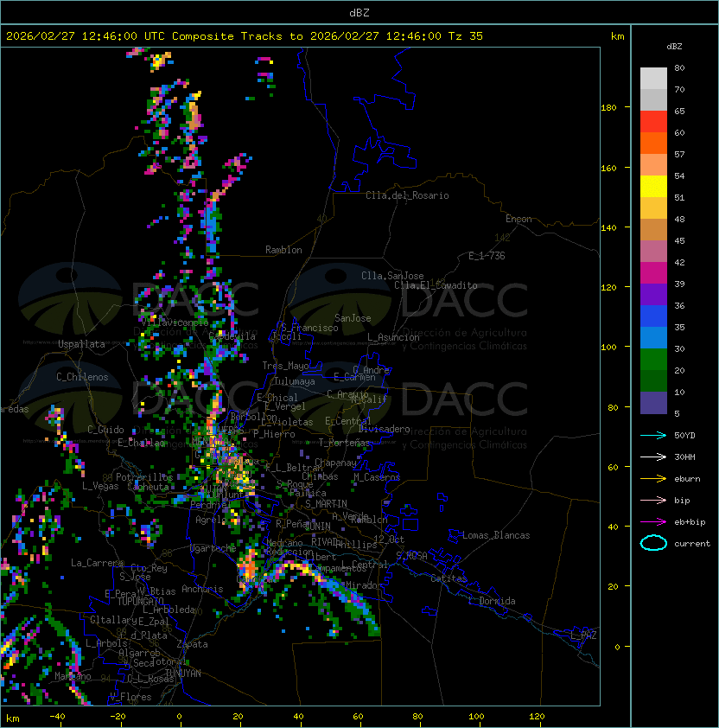Click the 'Lomas_Blancas' place label
This screenshot has height=728, width=719.
(x=496, y=535)
